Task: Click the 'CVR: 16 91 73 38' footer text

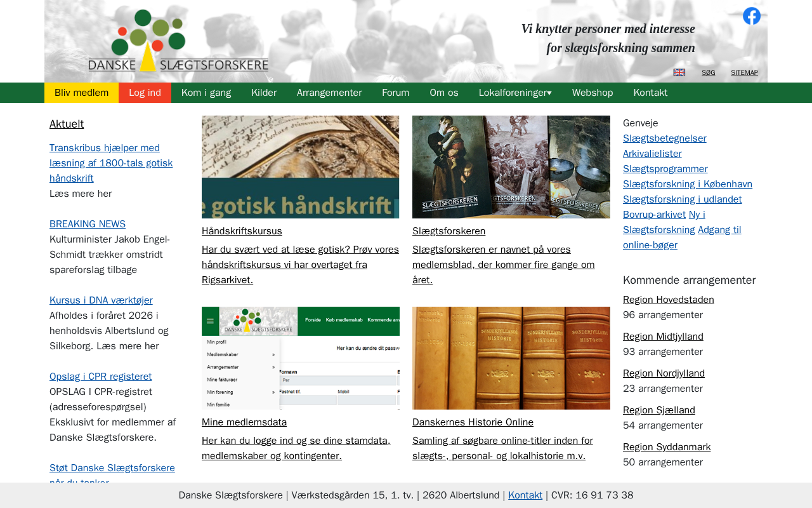Action: tap(593, 495)
